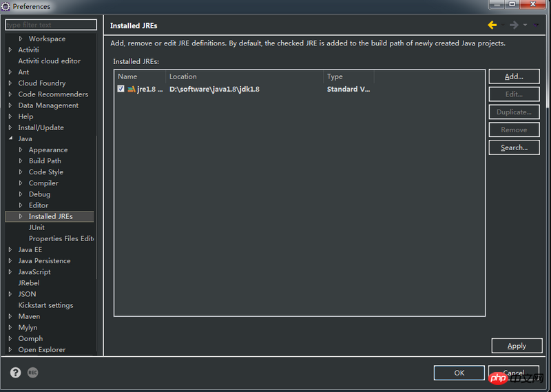This screenshot has width=551, height=392.
Task: Collapse the Java tree node
Action: point(10,138)
